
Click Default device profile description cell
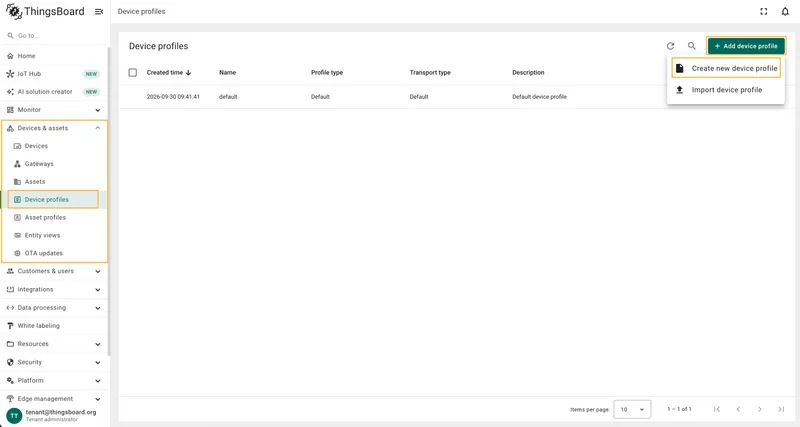[539, 96]
